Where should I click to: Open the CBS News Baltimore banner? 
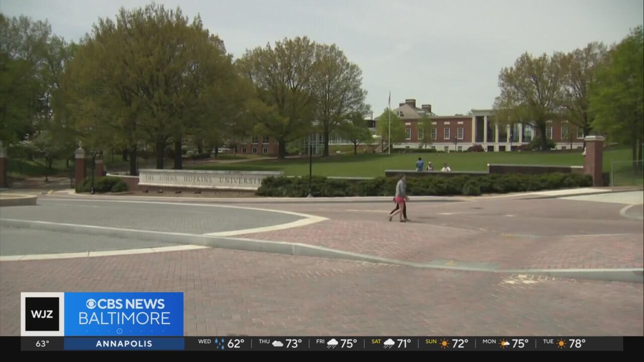pyautogui.click(x=124, y=312)
